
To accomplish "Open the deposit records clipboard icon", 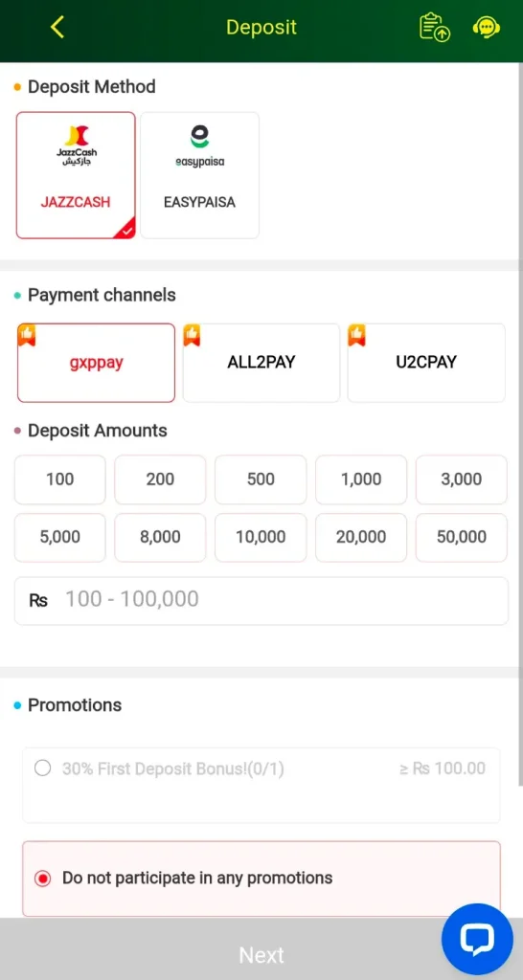I will click(x=435, y=28).
